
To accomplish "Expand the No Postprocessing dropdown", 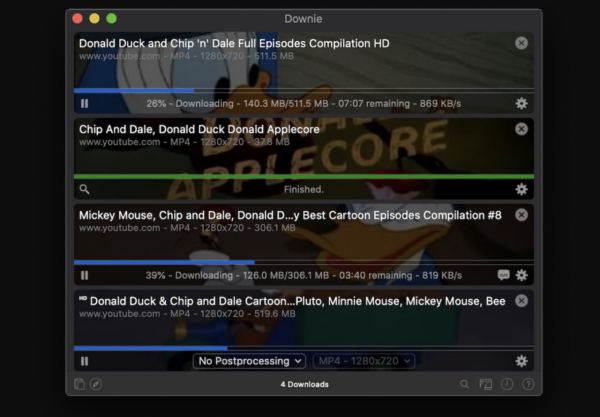I will [x=249, y=361].
